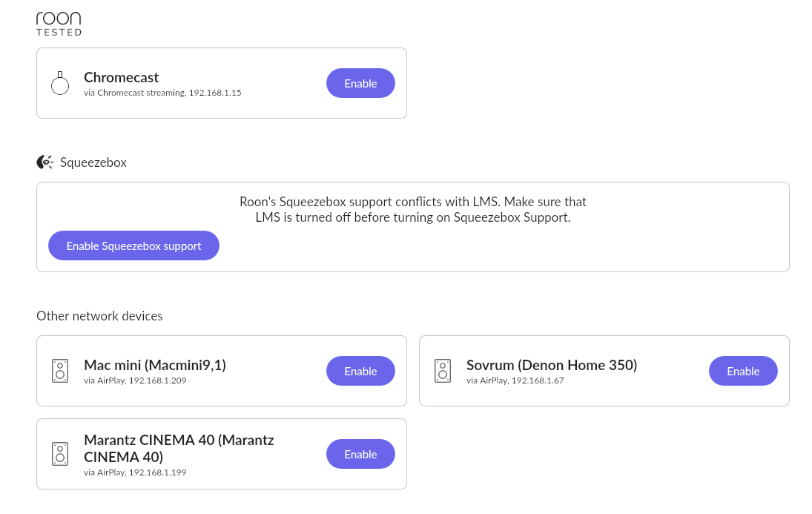Click the Mac mini speaker icon
The height and width of the screenshot is (514, 812).
60,371
